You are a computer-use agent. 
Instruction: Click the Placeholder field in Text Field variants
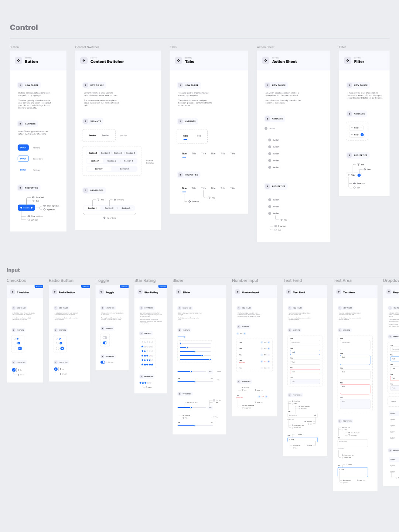[x=305, y=343]
